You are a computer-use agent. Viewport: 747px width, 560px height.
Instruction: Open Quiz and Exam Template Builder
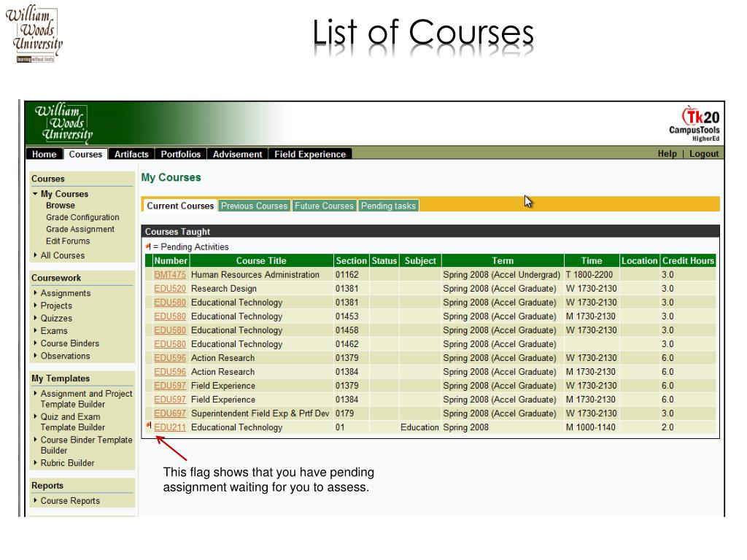pos(72,422)
